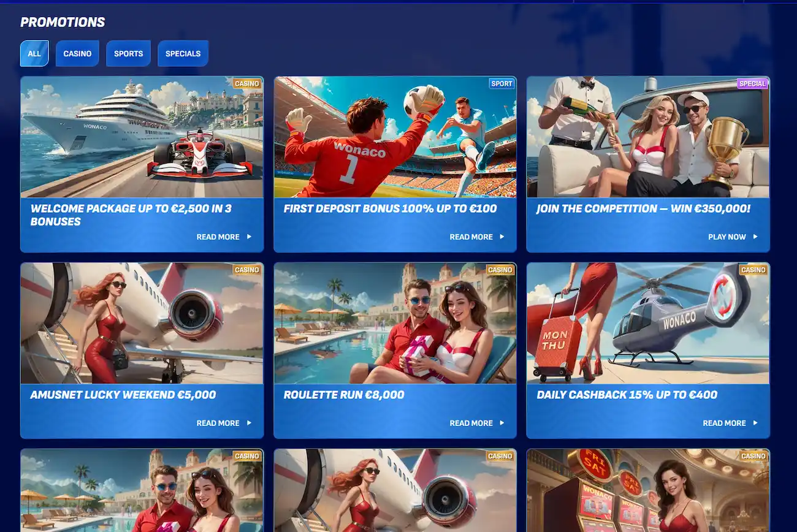Click READ MORE on First Deposit Bonus card
797x532 pixels.
point(477,237)
